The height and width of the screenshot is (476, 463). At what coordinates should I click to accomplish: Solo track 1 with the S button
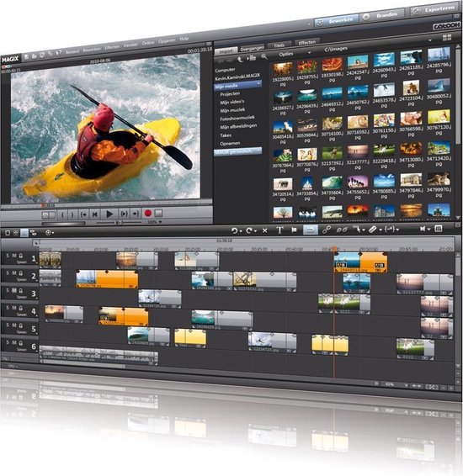pyautogui.click(x=8, y=256)
